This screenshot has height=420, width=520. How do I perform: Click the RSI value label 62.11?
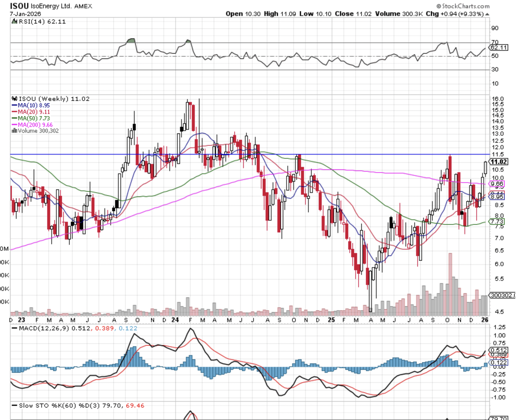[x=498, y=47]
